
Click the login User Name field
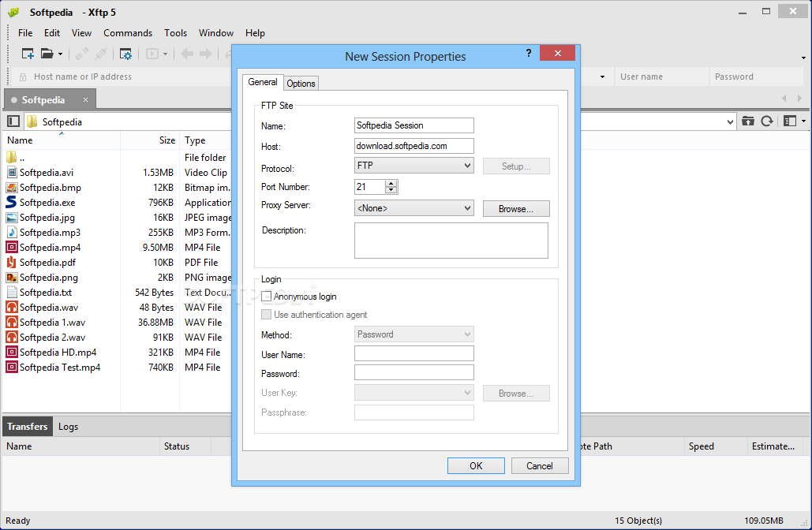[x=413, y=353]
